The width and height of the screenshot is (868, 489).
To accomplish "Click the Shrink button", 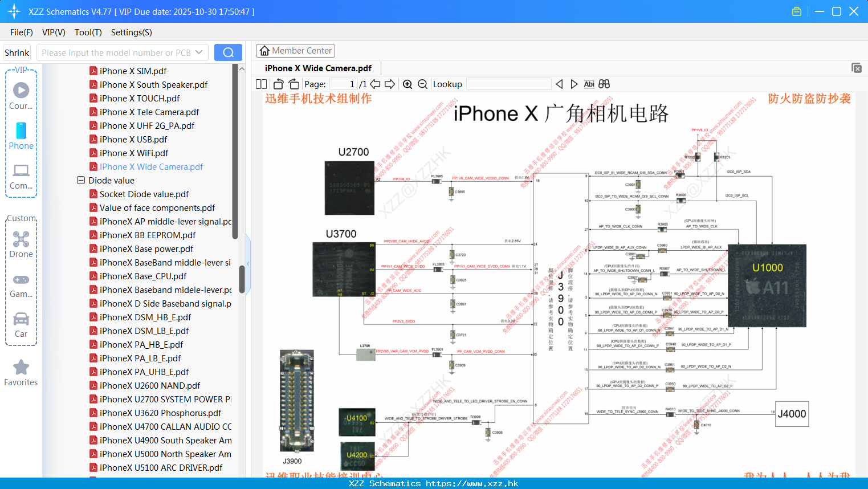I will [17, 52].
